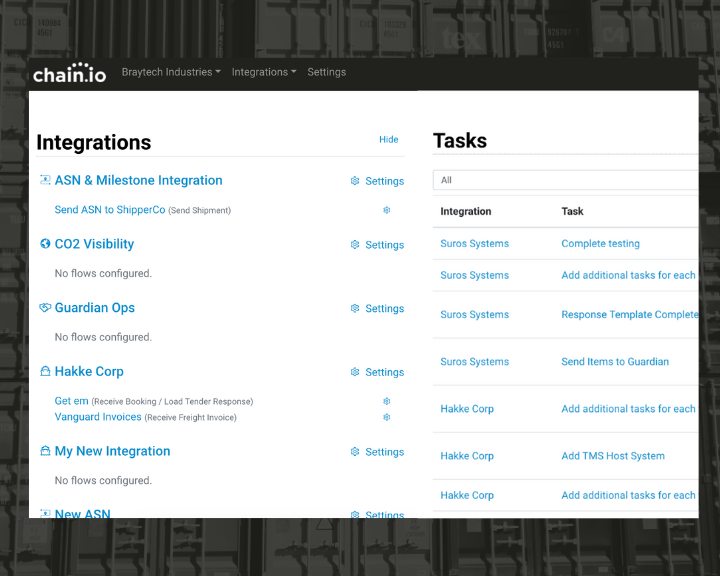Screen dimensions: 720x576
Task: Click gear icon for Get em flow
Action: coord(387,401)
